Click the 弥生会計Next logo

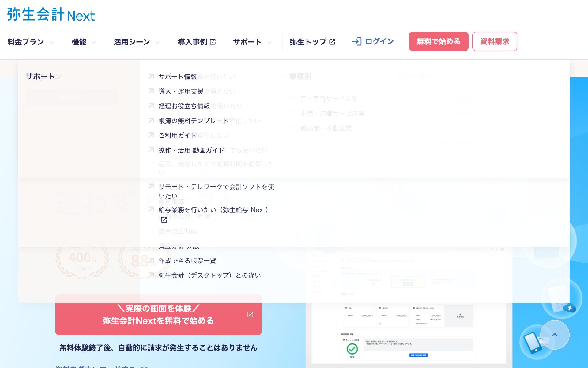tap(51, 14)
